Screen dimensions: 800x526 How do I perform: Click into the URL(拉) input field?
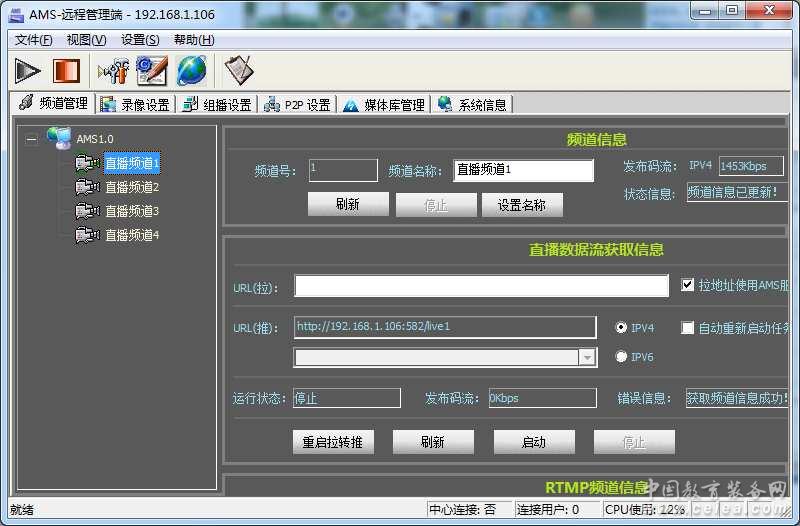tap(481, 287)
